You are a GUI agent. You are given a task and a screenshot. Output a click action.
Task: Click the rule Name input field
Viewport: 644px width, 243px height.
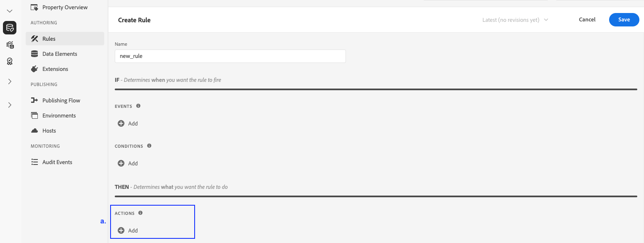point(230,56)
